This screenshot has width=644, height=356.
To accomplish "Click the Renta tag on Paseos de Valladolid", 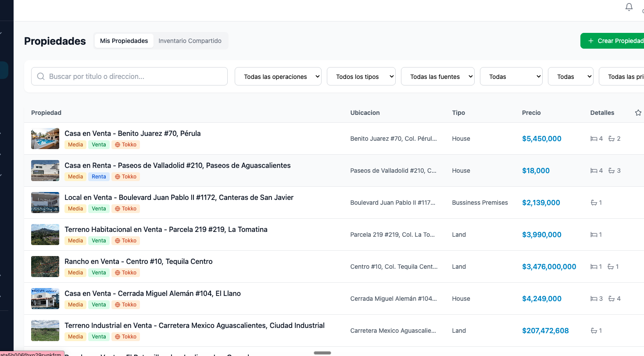I will point(99,177).
